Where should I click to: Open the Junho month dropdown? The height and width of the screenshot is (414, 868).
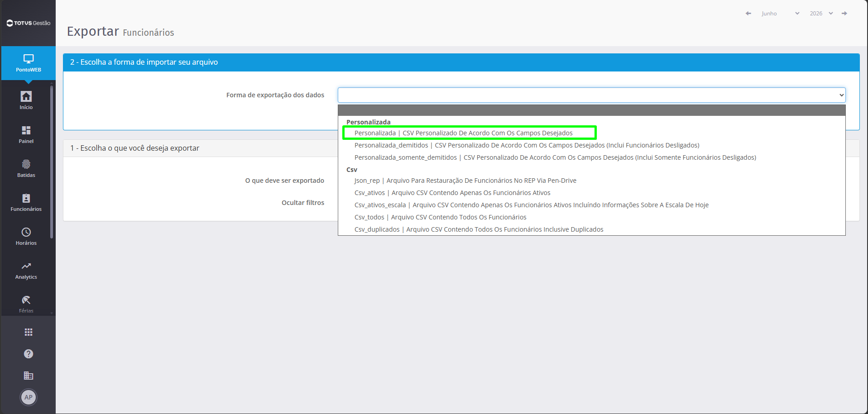780,14
